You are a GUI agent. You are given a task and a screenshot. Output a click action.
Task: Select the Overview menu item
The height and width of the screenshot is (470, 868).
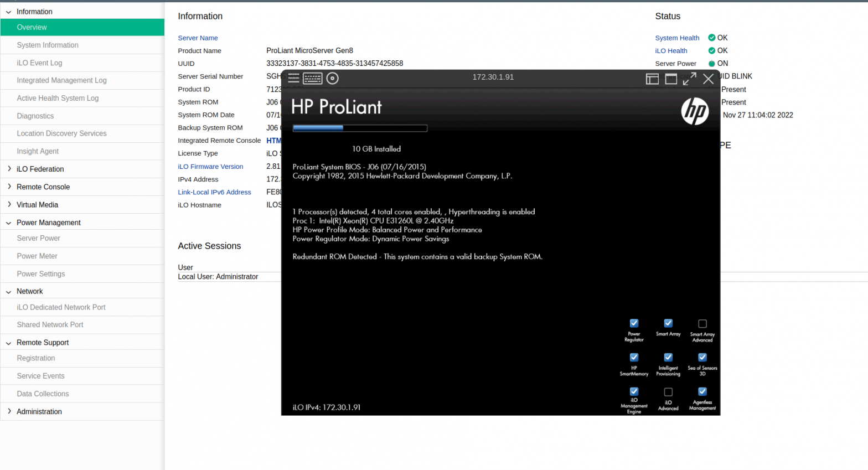pyautogui.click(x=32, y=27)
